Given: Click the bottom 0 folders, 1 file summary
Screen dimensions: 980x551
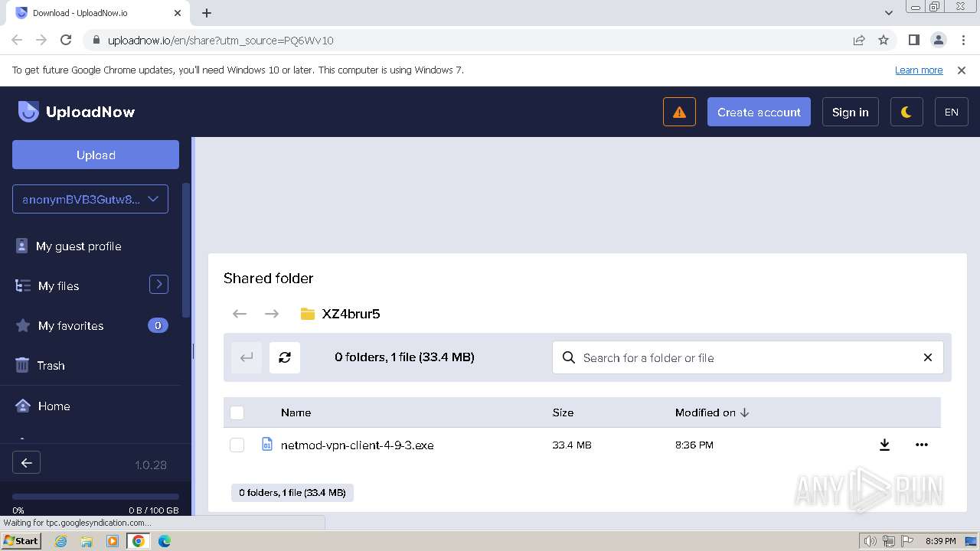Looking at the screenshot, I should tap(292, 493).
